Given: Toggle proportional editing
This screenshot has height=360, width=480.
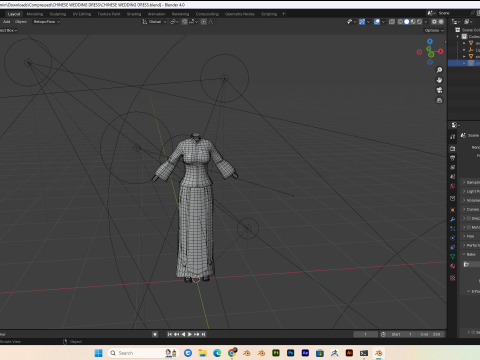Looking at the screenshot, I should coord(203,22).
